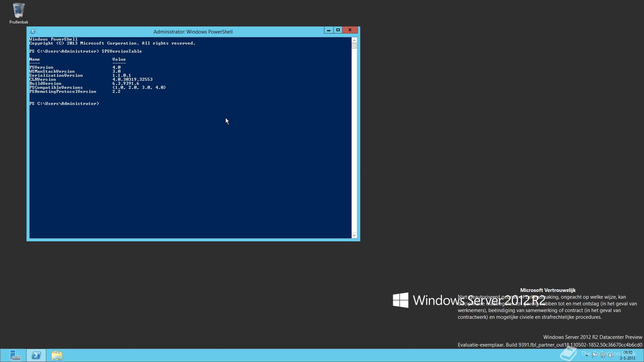Click the BuildVersion value 6.3.9391.6
This screenshot has width=644, height=362.
pos(126,83)
